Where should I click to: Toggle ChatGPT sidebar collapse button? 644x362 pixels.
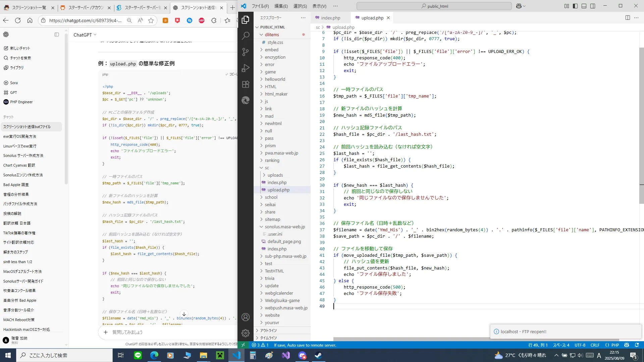[57, 35]
